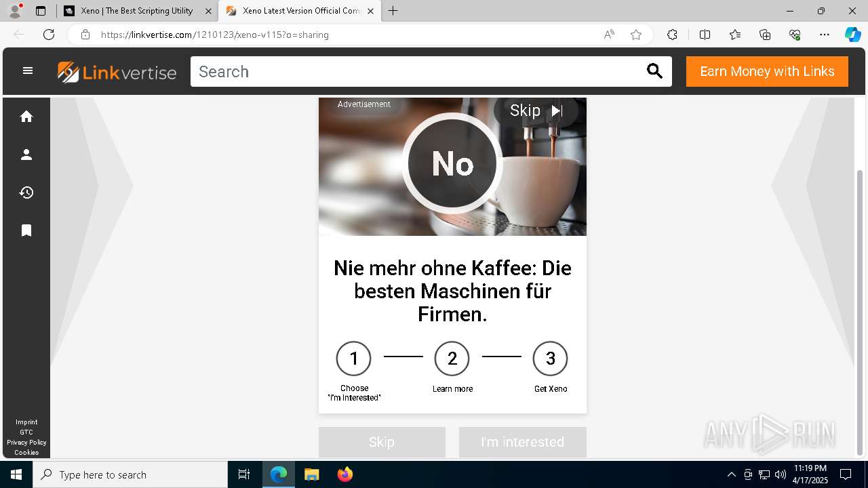
Task: Open the history sidebar icon
Action: pyautogui.click(x=26, y=192)
